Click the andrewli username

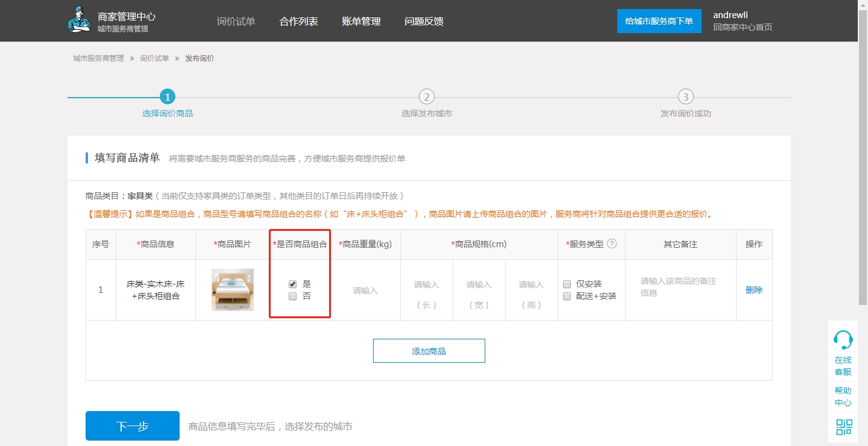tap(731, 15)
